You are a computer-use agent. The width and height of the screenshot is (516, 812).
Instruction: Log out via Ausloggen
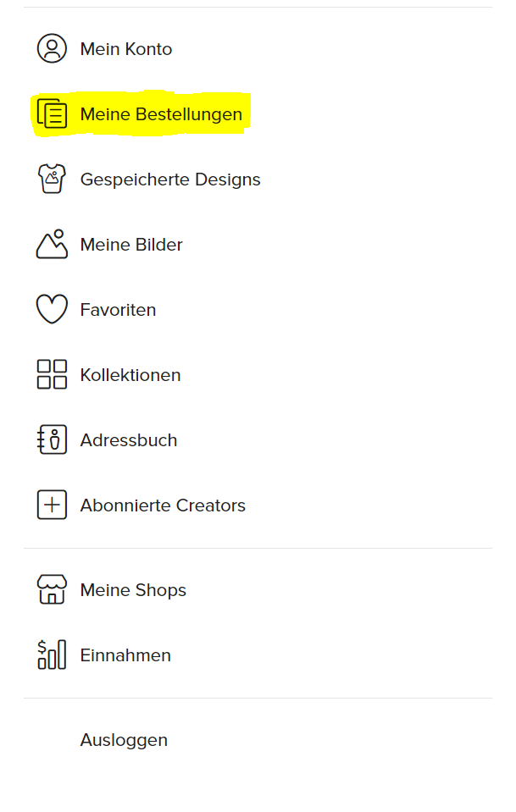click(124, 741)
